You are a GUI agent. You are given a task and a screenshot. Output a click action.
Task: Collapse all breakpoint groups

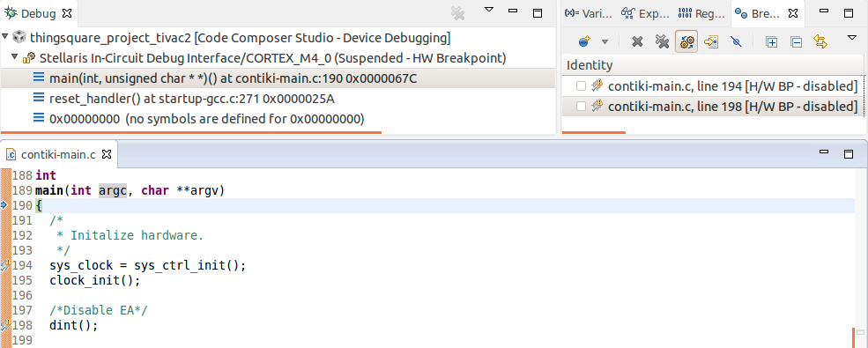[x=796, y=41]
